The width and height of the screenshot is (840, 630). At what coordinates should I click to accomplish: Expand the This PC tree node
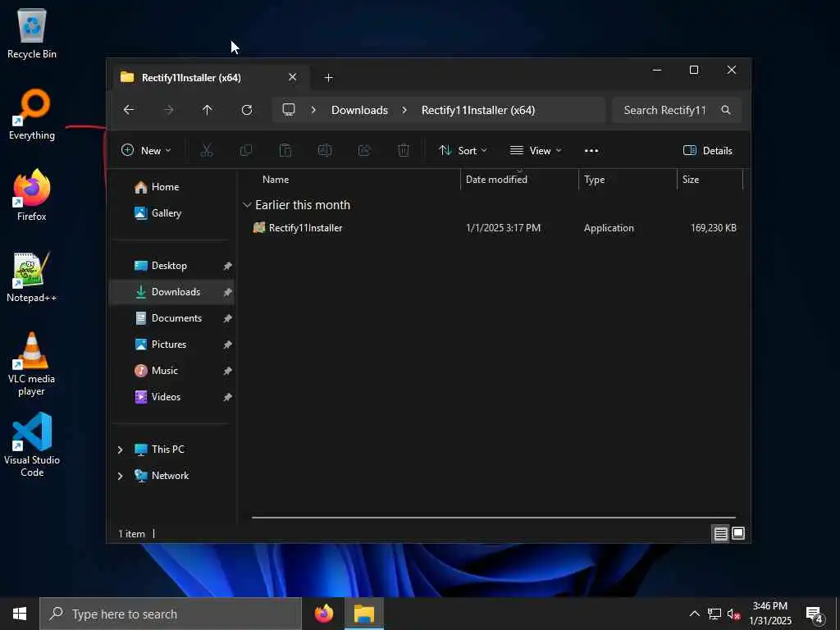click(x=120, y=450)
